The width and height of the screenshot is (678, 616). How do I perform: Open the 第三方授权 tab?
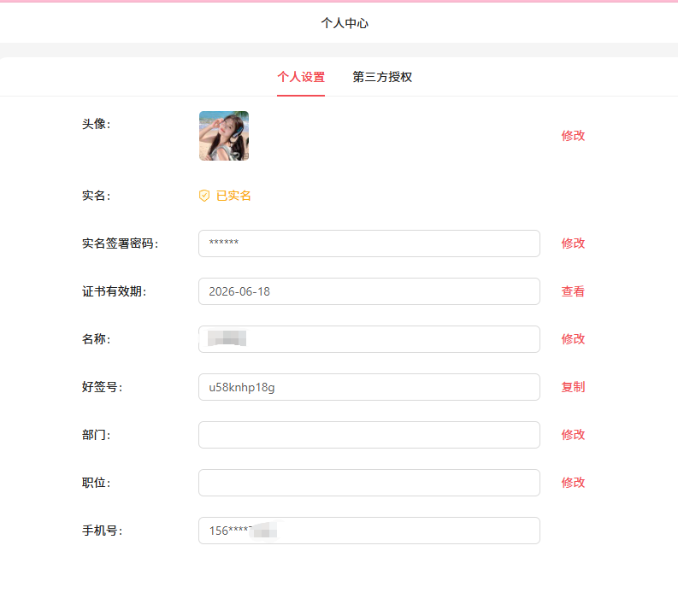382,77
